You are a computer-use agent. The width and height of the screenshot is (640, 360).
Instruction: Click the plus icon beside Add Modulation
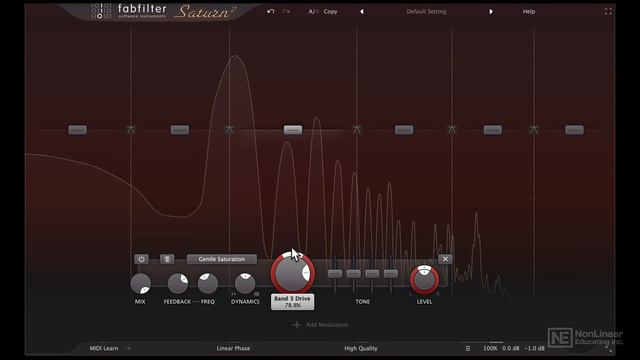coord(297,325)
